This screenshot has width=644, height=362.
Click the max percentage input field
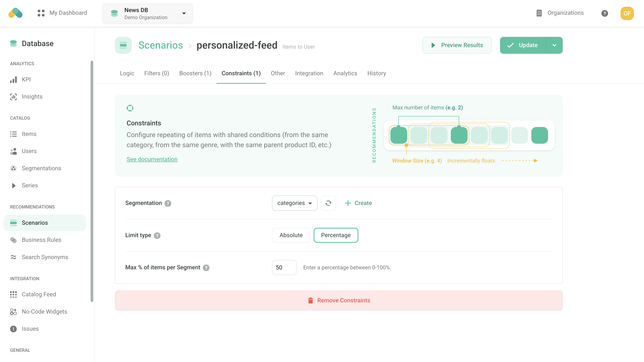point(284,268)
